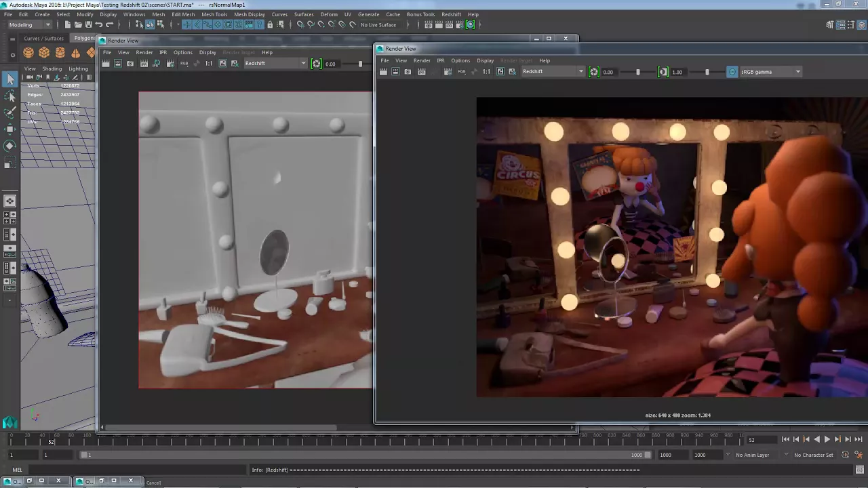Image resolution: width=868 pixels, height=488 pixels.
Task: Click the Play Backwards button
Action: coord(816,439)
